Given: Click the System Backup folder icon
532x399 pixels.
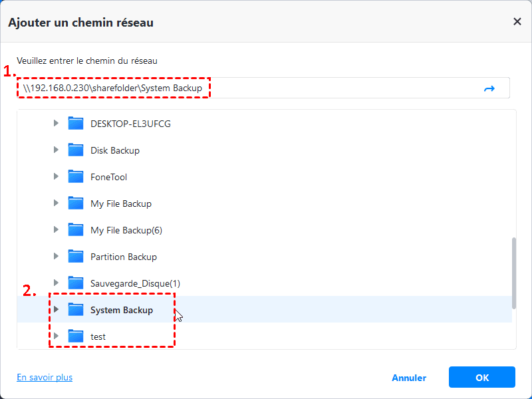Looking at the screenshot, I should click(x=76, y=310).
